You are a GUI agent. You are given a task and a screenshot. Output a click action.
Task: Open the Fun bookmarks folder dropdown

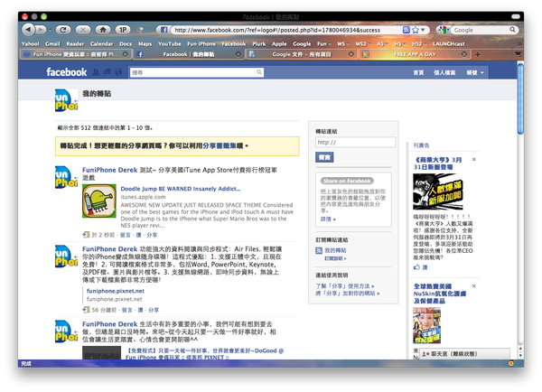click(324, 44)
